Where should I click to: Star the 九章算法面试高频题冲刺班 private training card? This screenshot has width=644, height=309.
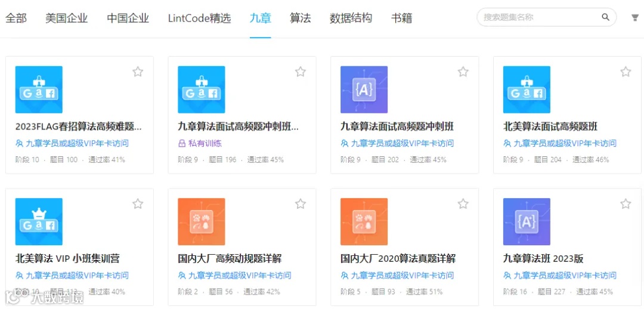click(x=300, y=72)
